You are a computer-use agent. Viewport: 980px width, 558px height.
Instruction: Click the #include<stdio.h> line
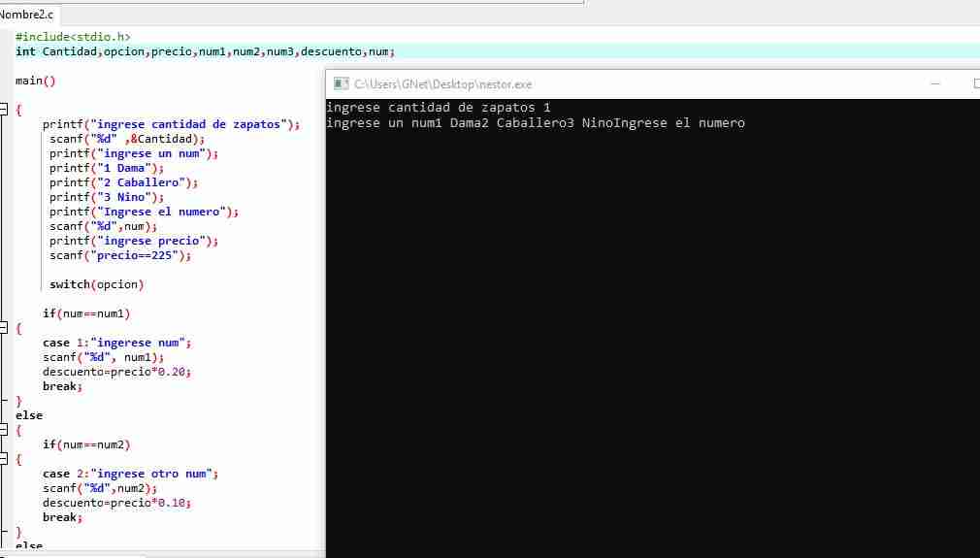coord(73,37)
